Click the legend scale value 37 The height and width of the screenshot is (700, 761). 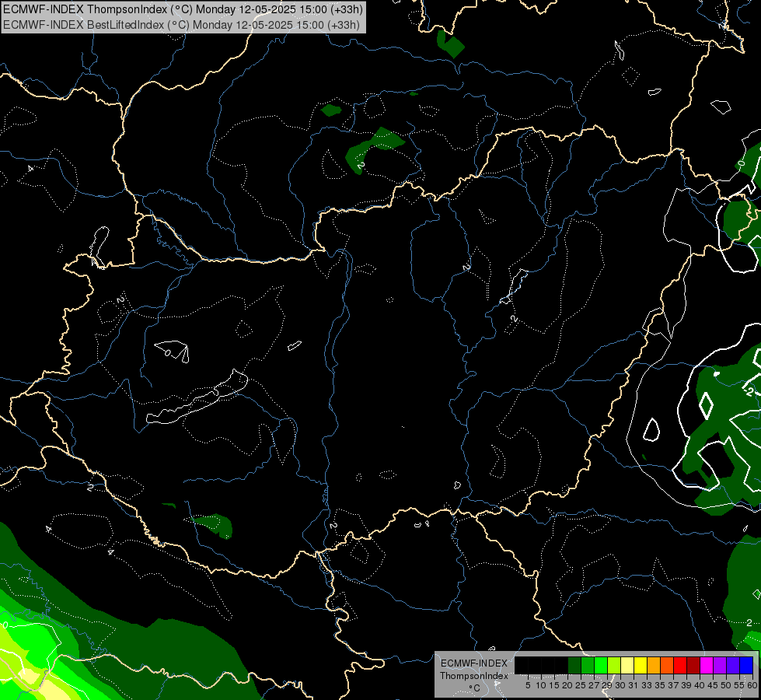pyautogui.click(x=673, y=685)
